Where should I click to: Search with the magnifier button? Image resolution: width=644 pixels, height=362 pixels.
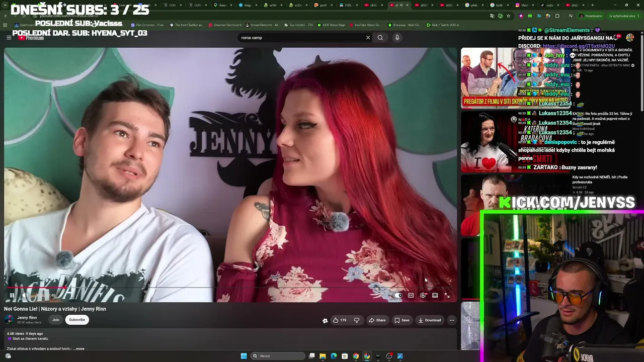[x=380, y=38]
